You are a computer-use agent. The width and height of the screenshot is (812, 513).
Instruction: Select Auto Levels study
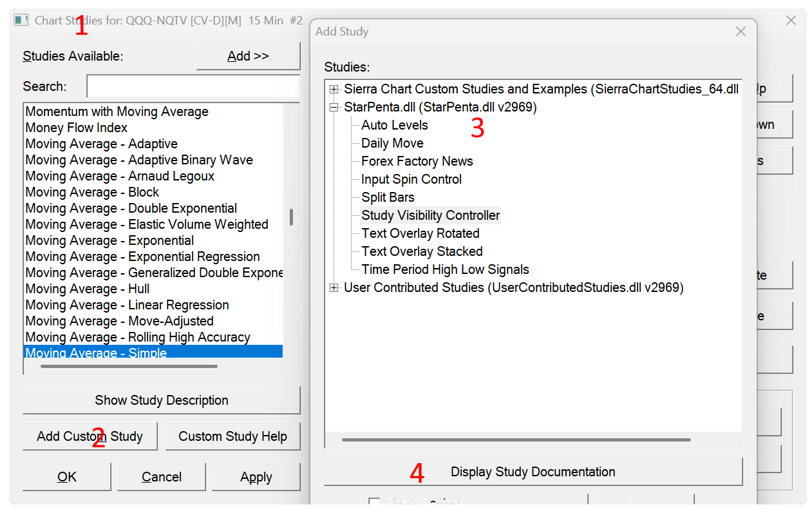[x=395, y=125]
